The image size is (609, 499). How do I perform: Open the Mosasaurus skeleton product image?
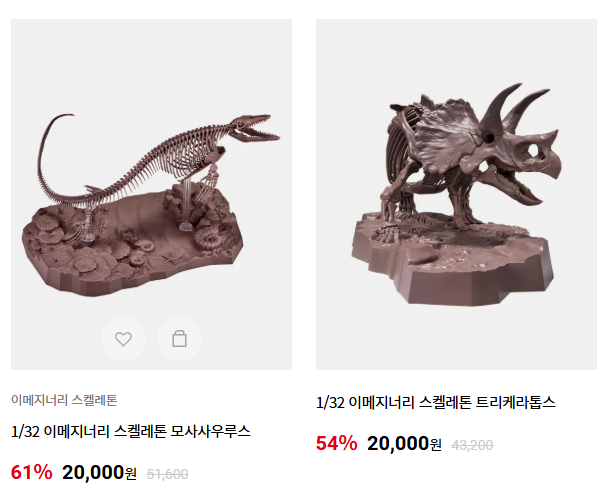coord(151,194)
